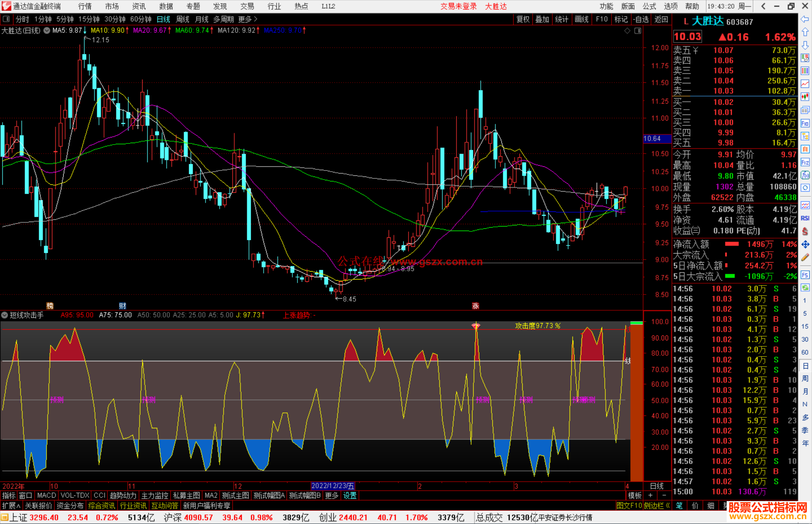Viewport: 812px width, 524px height.
Task: Click the RSI indicator sidebar icon
Action: [805, 218]
